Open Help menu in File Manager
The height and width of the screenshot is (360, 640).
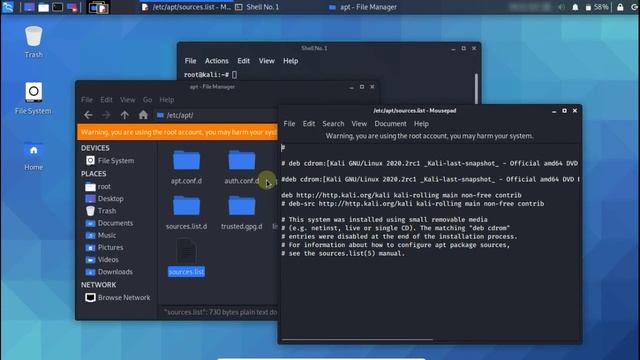(x=167, y=100)
